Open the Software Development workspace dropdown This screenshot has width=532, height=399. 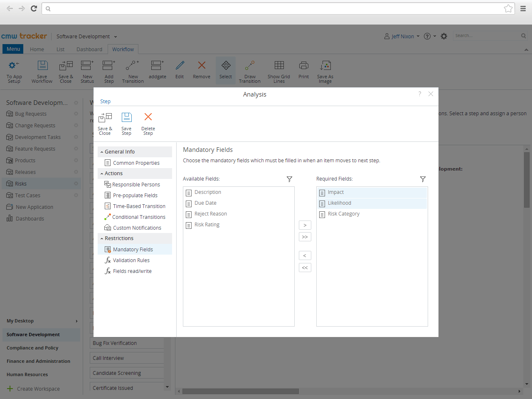pos(86,36)
